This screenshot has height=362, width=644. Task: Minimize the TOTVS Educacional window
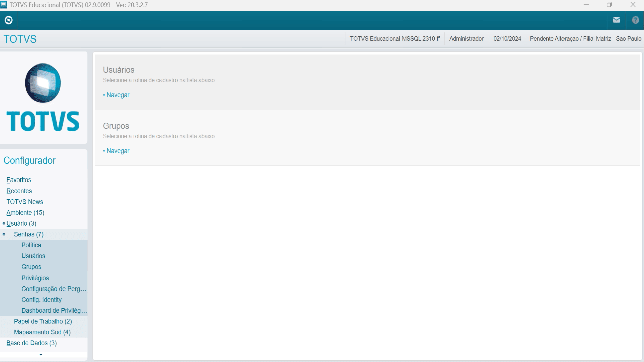click(586, 5)
